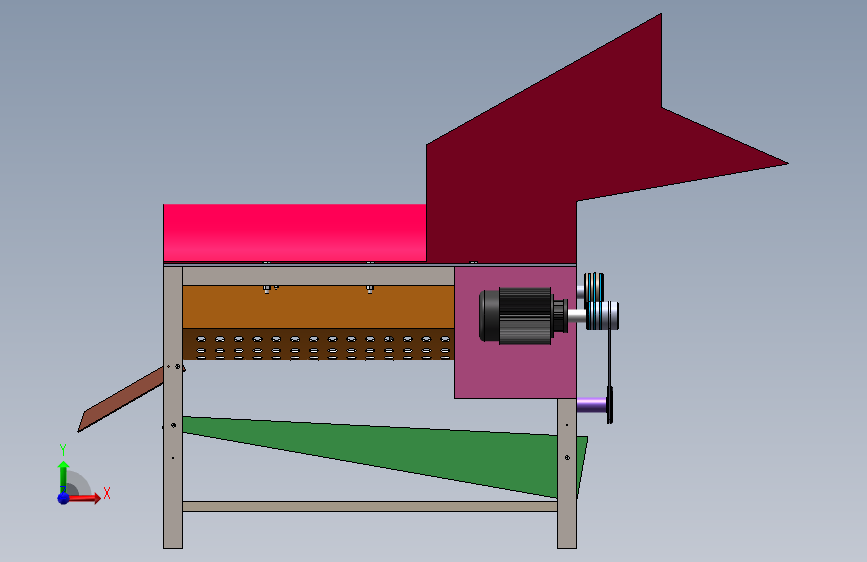Select the smaller upper grooved pulley

pos(594,287)
